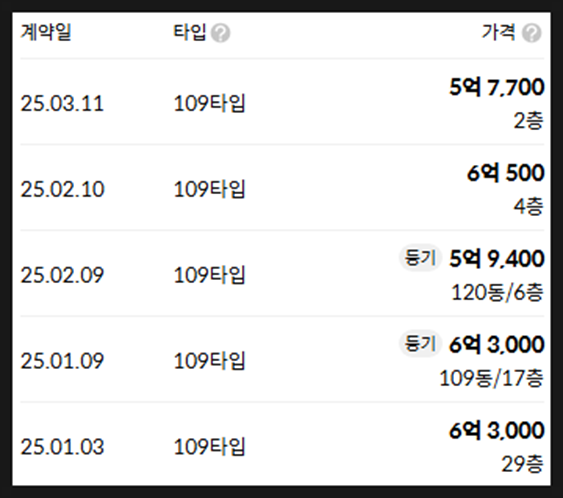Open the 25.01.09 transaction row
The width and height of the screenshot is (563, 498).
[x=282, y=359]
